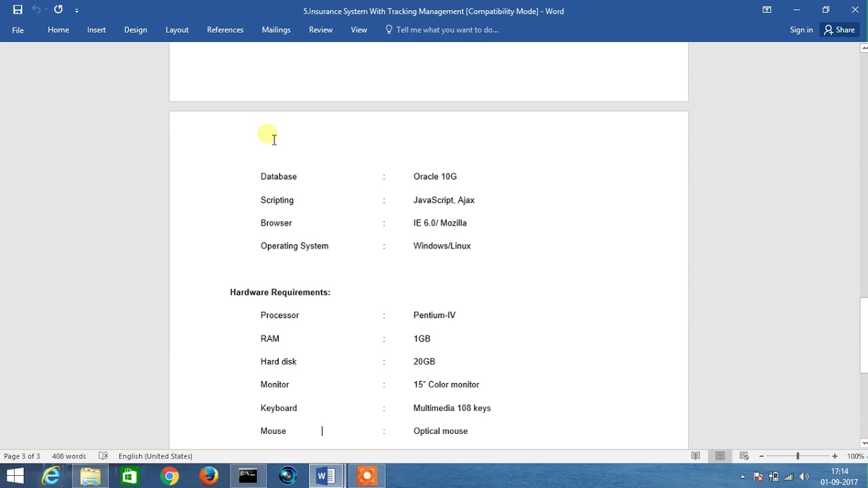Switch to Read Mode view
Viewport: 868px width, 488px height.
click(695, 456)
